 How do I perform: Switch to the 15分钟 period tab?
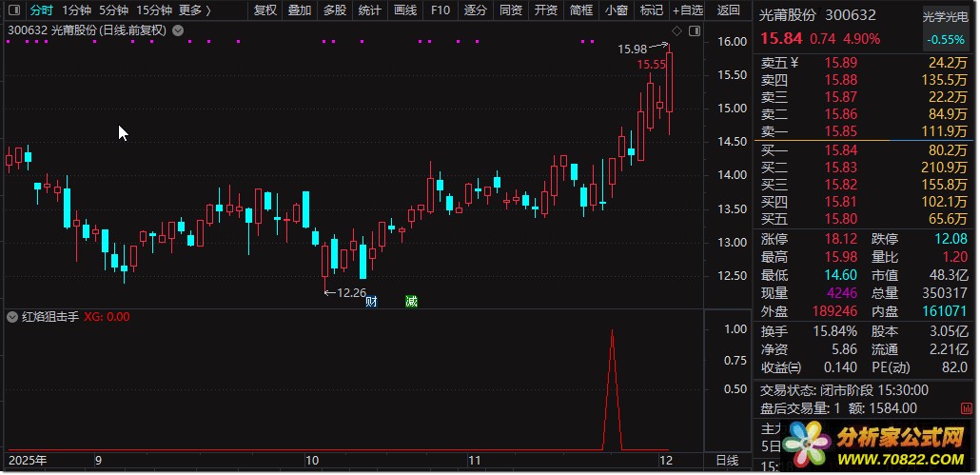point(154,10)
